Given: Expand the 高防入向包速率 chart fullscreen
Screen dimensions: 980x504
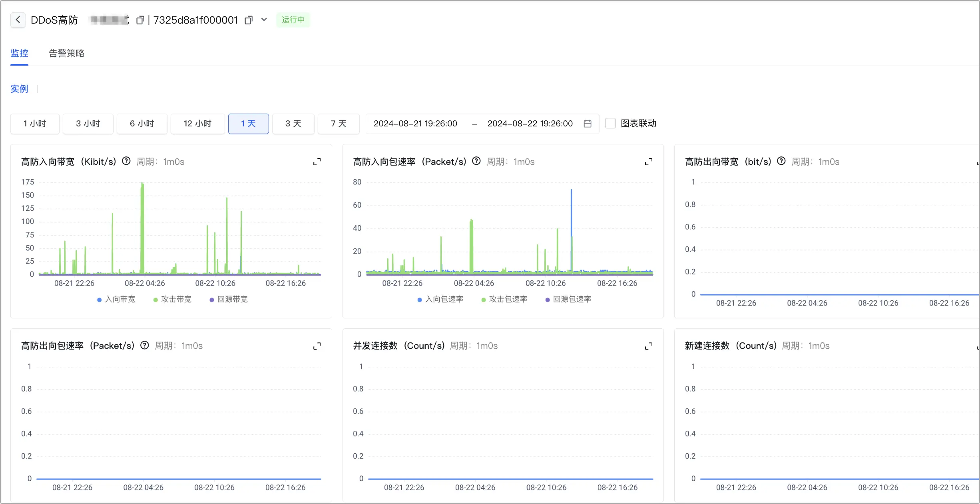Looking at the screenshot, I should 649,162.
